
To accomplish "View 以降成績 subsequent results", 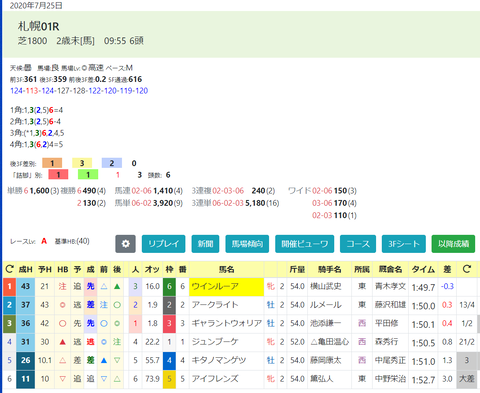I will [x=453, y=244].
